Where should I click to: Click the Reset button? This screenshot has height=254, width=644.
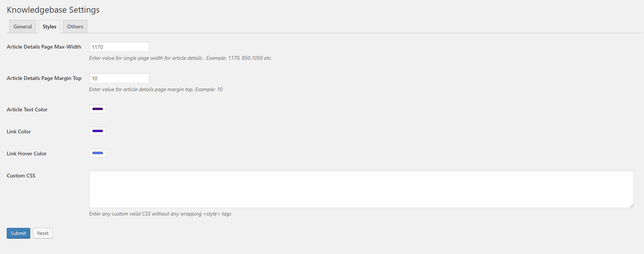pos(43,233)
